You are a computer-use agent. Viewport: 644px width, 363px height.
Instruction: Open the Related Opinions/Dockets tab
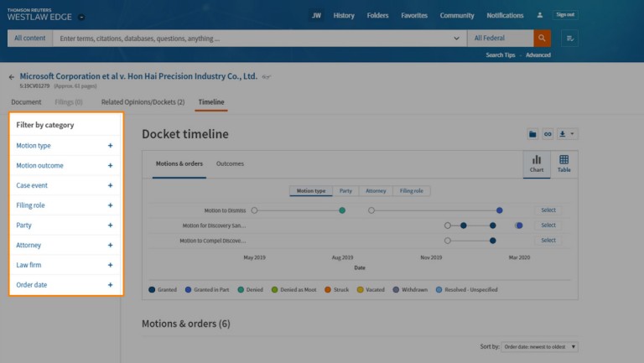pos(143,102)
